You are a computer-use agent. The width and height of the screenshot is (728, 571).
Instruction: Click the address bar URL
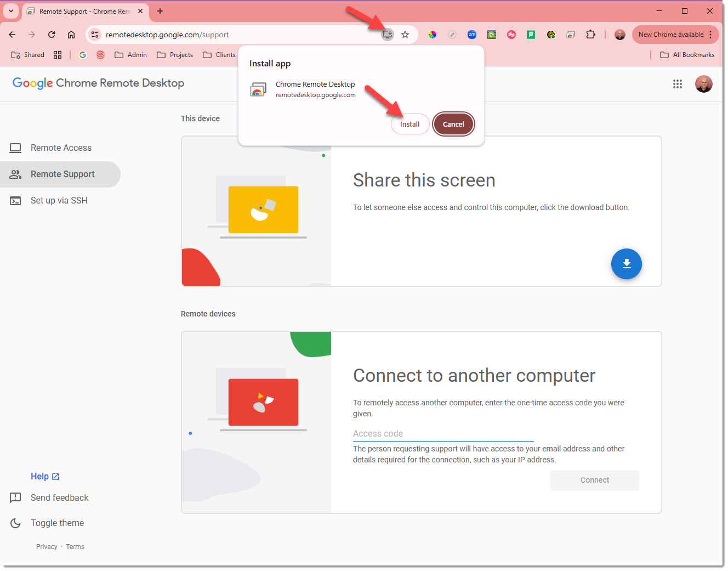pos(167,35)
